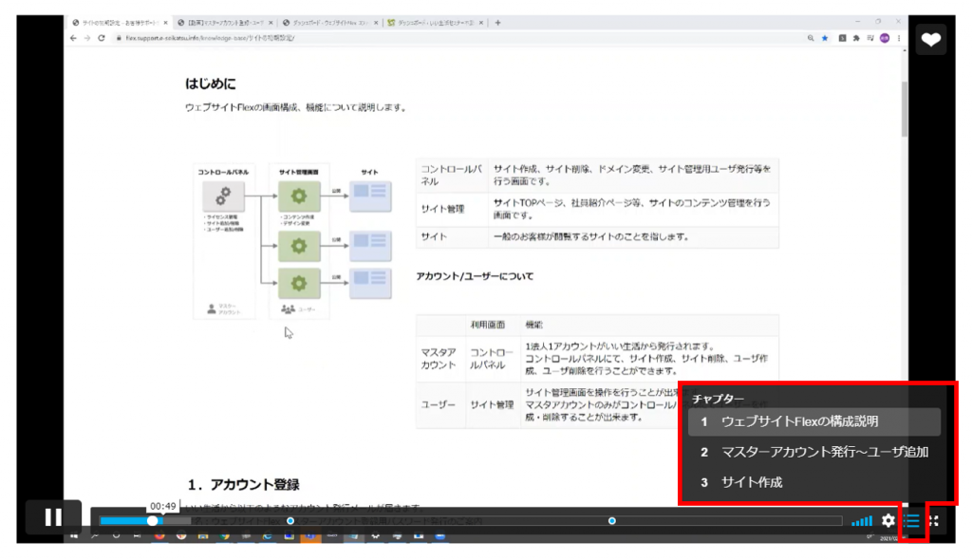This screenshot has width=972, height=560.
Task: Toggle the chapters list icon
Action: 912,520
